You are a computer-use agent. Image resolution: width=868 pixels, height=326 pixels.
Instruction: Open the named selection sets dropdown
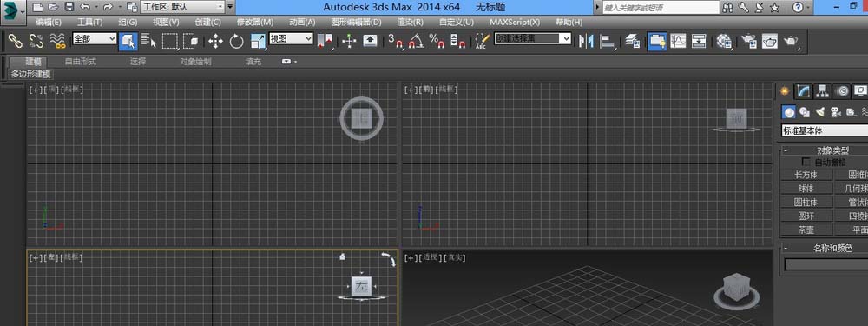click(533, 39)
